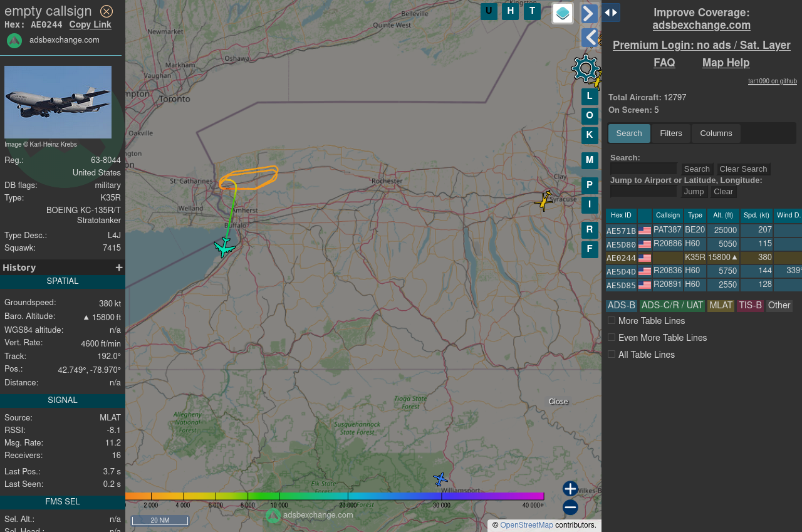
Task: Enable All Table Lines checkbox
Action: coord(612,354)
